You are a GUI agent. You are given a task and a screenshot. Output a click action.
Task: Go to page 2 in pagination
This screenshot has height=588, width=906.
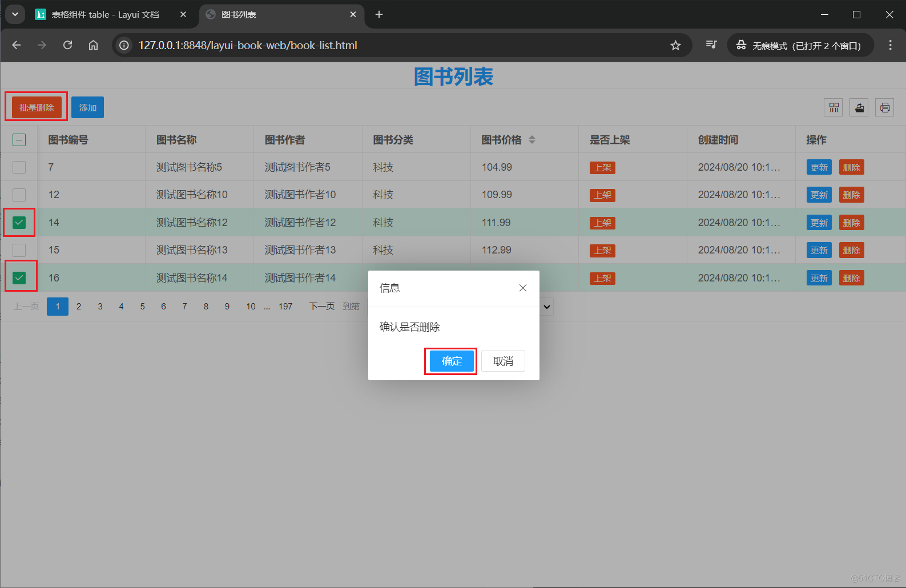pos(79,307)
